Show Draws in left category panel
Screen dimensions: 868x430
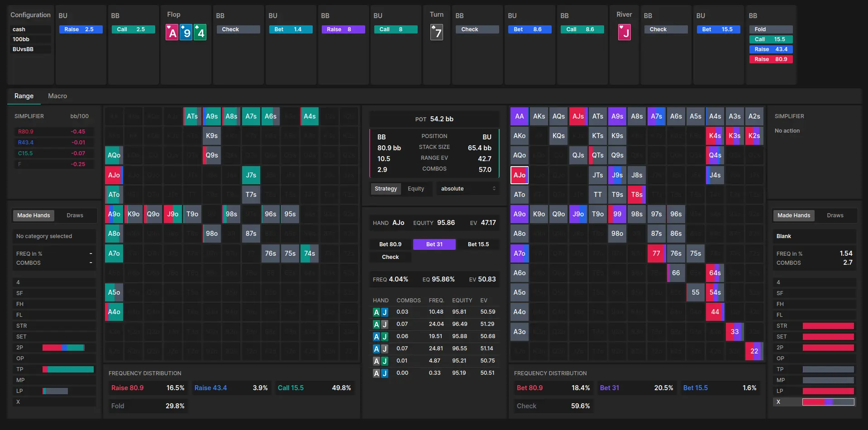(74, 215)
